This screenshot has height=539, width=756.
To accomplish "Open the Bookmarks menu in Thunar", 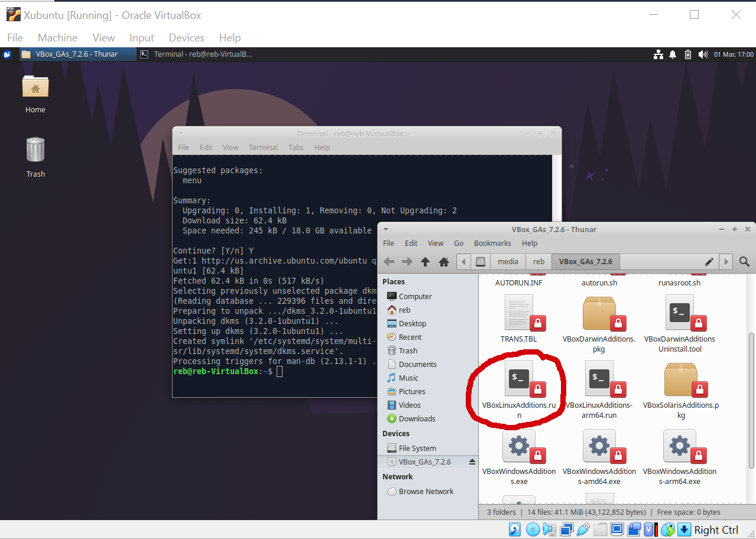I will [492, 243].
